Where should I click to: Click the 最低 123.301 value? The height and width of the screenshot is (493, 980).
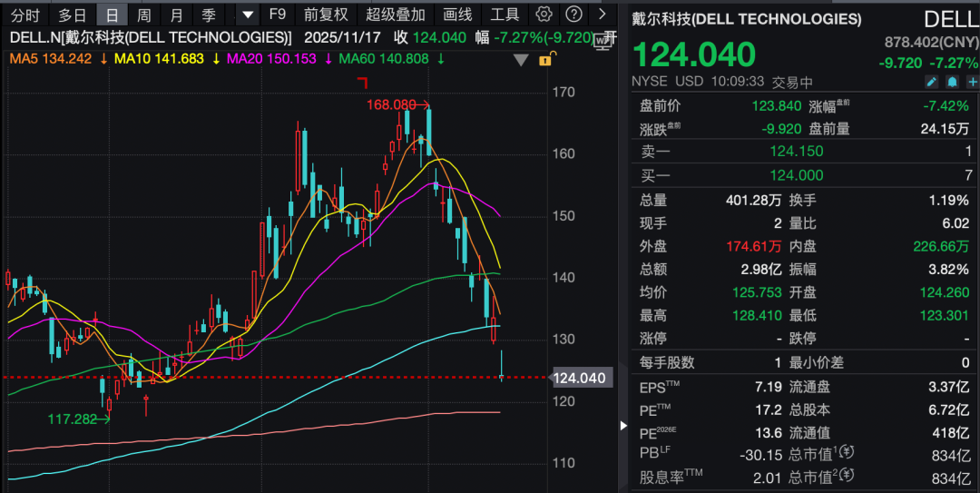pos(945,315)
